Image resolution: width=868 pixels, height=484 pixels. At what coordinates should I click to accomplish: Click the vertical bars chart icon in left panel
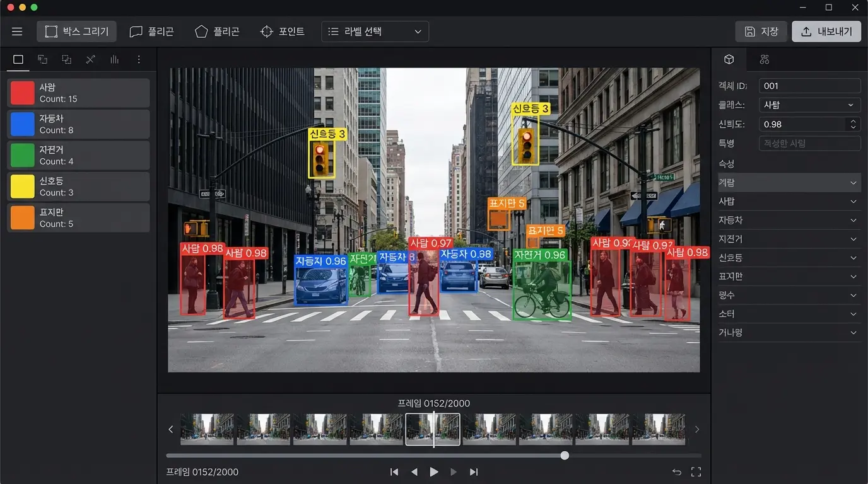coord(114,59)
